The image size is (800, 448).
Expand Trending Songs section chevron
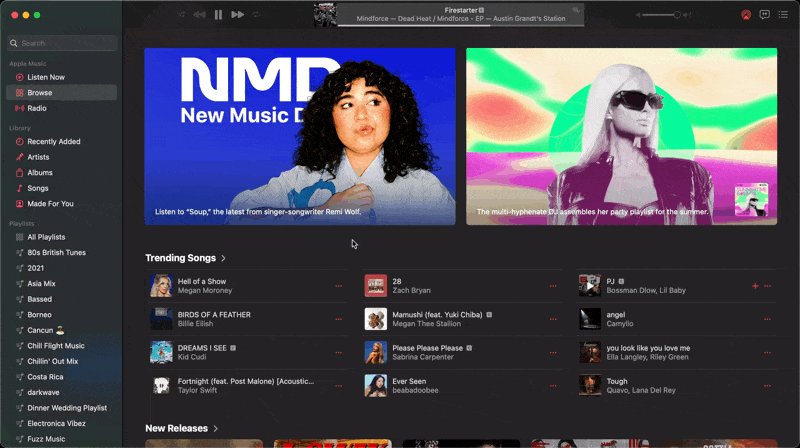pos(223,258)
